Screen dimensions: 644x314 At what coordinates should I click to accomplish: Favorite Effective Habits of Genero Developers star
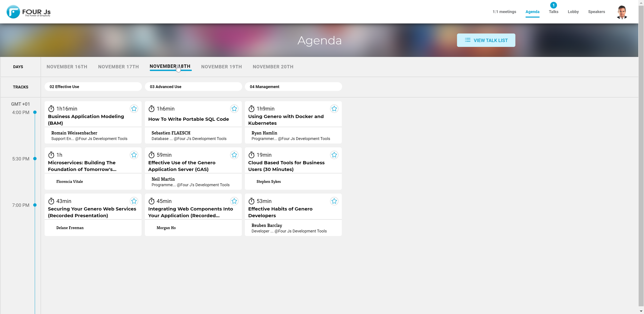334,201
